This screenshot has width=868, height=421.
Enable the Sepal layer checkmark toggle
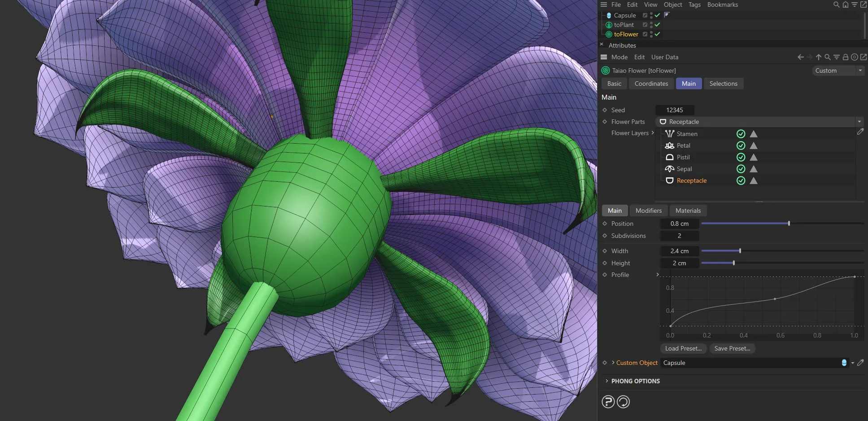tap(741, 169)
